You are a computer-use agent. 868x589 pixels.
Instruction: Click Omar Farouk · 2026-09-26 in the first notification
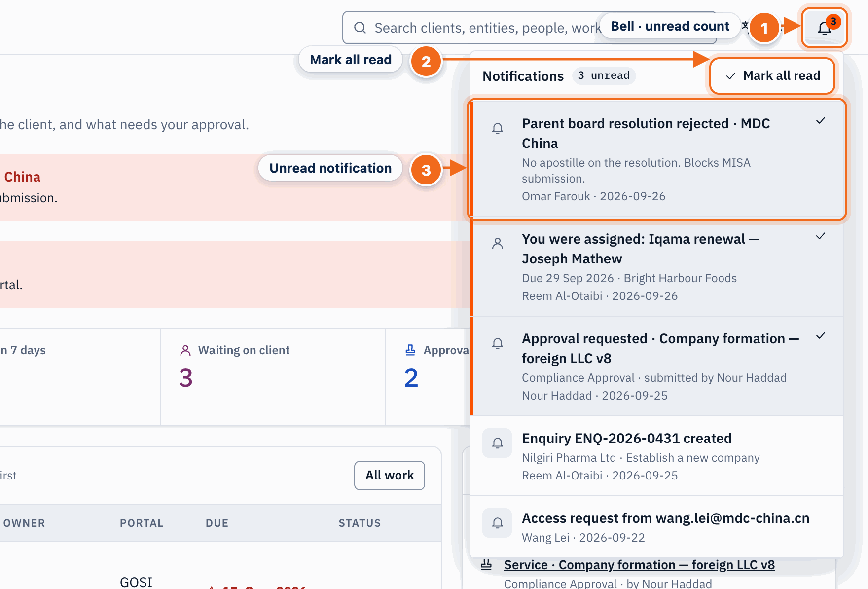click(x=594, y=196)
